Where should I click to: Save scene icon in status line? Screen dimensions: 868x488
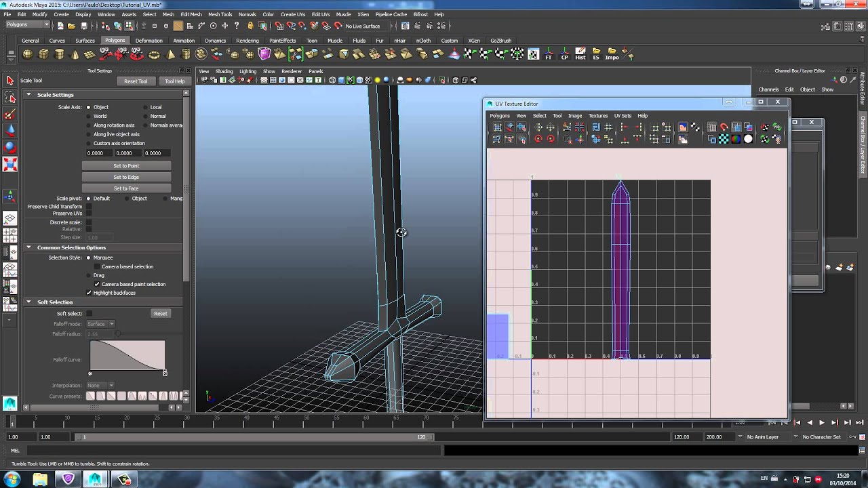coord(84,26)
